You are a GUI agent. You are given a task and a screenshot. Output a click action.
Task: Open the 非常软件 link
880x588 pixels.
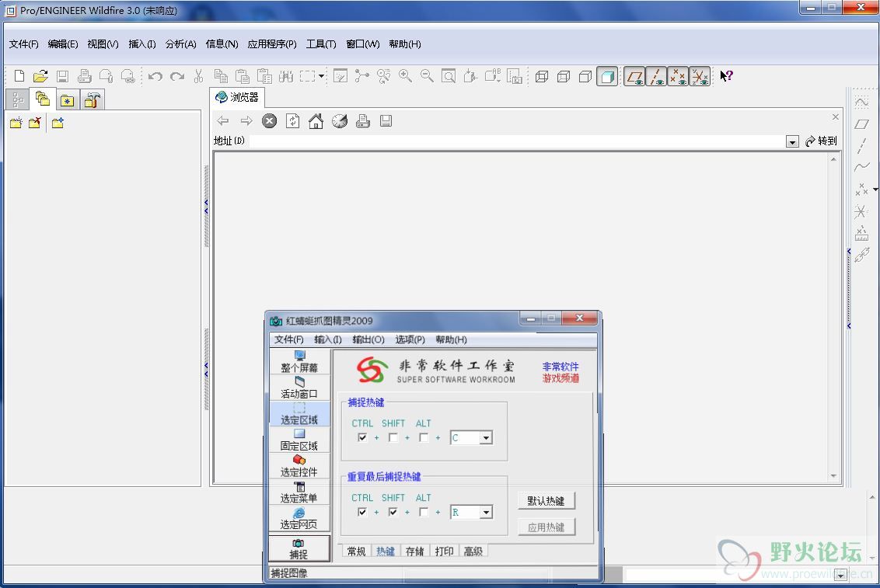click(x=560, y=367)
